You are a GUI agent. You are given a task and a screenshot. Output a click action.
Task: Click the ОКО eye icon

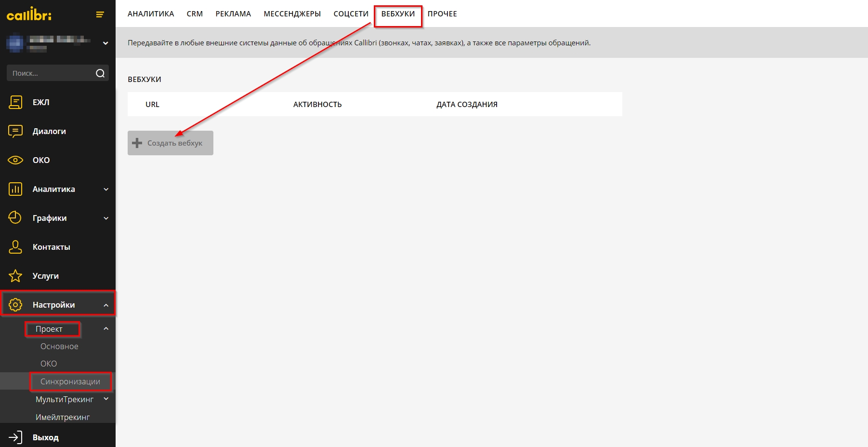tap(15, 160)
